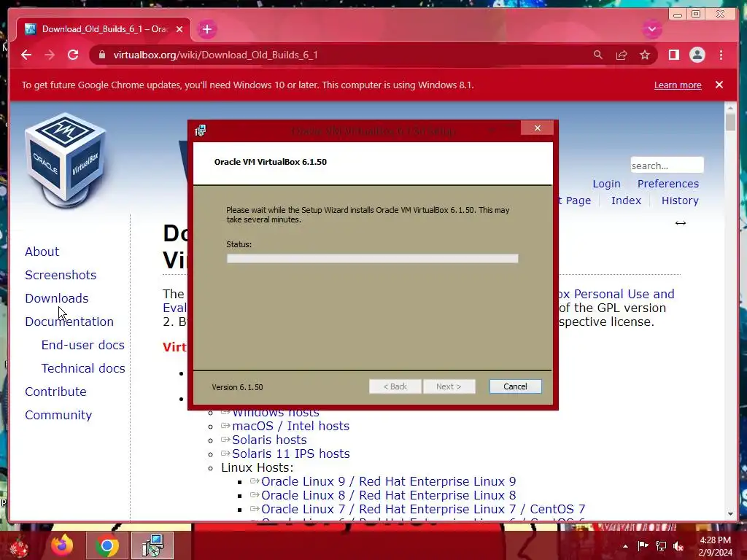Open Community in the sidebar
This screenshot has height=560, width=747.
tap(58, 415)
